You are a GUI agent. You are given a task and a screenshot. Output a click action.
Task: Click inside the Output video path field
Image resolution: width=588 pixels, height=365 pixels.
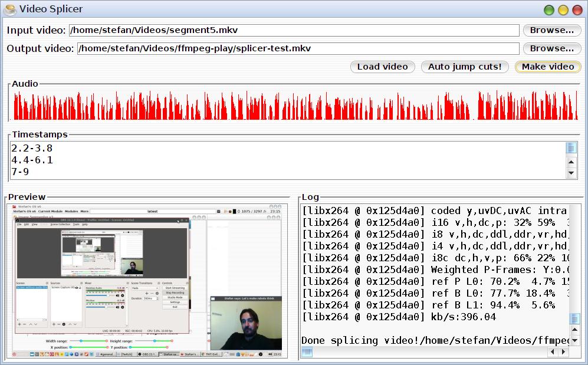[297, 48]
